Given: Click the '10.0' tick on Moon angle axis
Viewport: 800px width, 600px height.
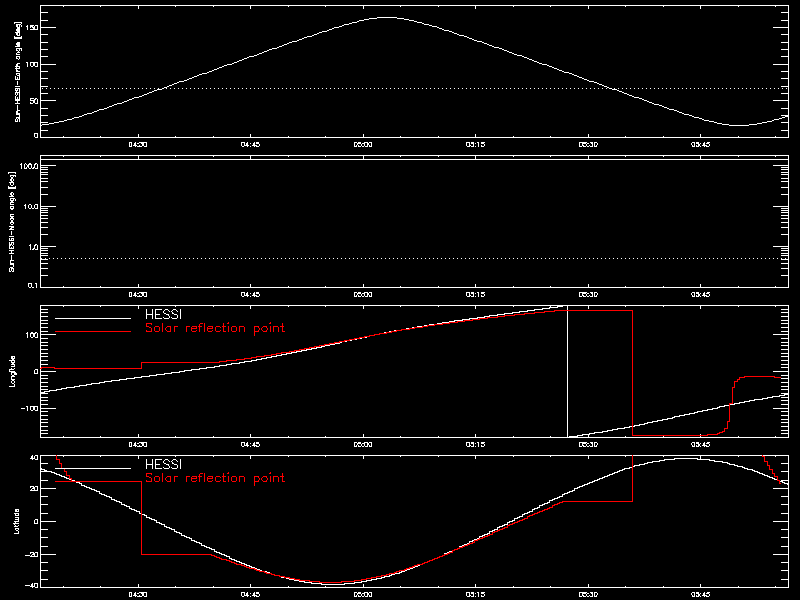Looking at the screenshot, I should tap(31, 207).
